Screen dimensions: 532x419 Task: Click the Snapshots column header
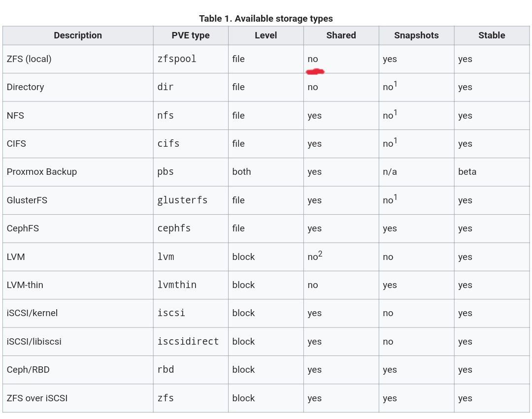[x=416, y=35]
